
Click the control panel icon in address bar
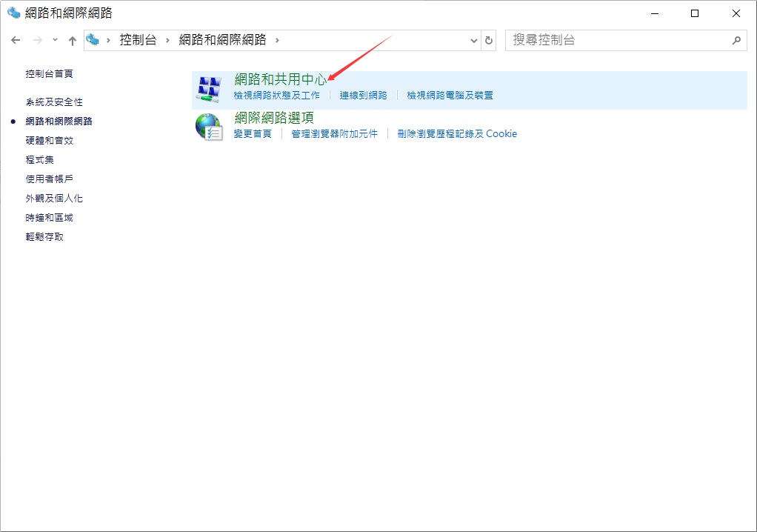tap(93, 39)
